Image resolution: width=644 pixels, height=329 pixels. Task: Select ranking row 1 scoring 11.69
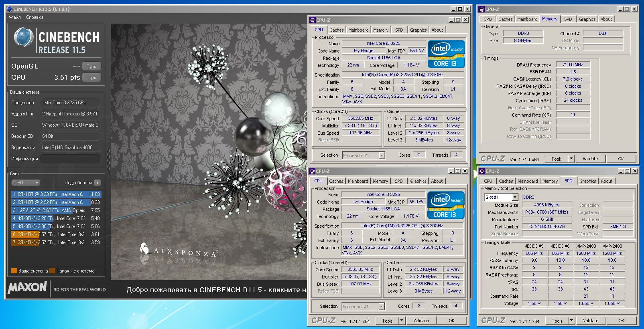[x=56, y=194]
